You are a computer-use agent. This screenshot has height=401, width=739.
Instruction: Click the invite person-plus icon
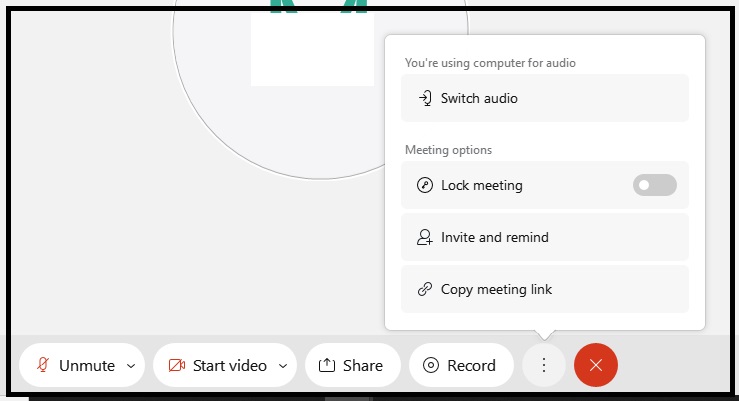coord(425,237)
